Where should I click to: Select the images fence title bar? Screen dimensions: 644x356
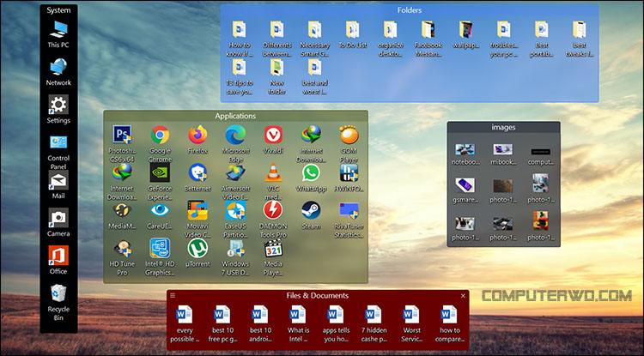(x=503, y=127)
